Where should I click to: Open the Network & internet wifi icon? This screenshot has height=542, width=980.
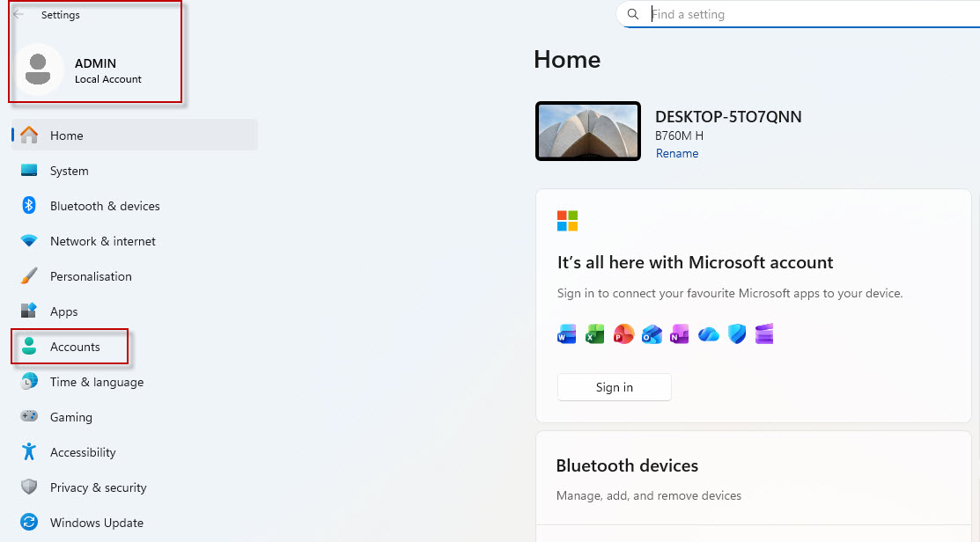pos(29,241)
